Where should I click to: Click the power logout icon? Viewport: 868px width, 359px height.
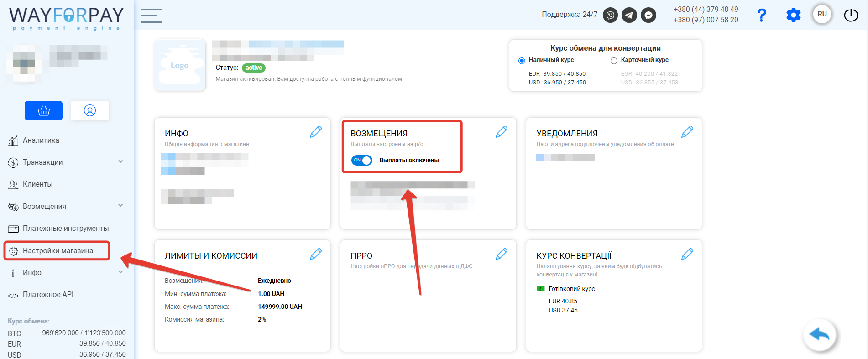click(851, 15)
